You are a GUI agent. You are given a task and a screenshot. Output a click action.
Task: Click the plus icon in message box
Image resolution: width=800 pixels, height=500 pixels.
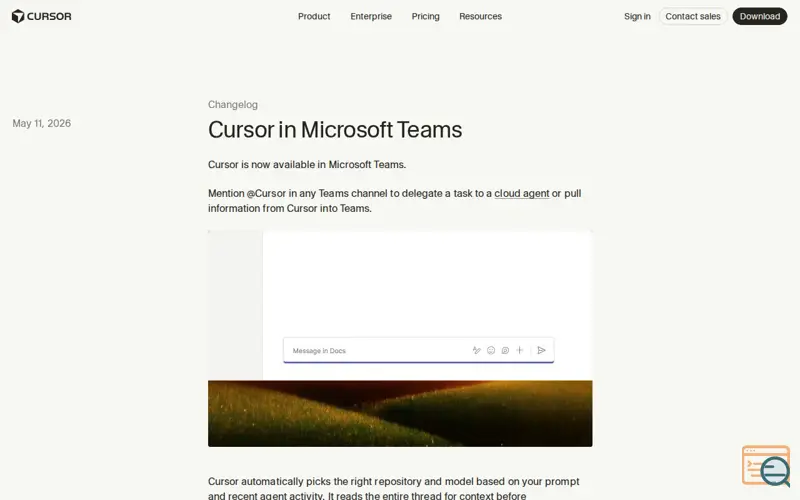519,350
